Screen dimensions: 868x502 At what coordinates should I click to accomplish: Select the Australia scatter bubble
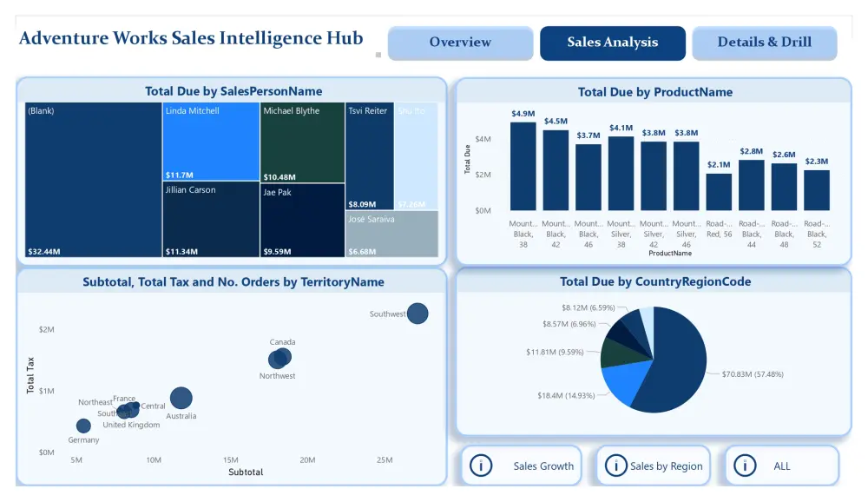click(x=181, y=398)
